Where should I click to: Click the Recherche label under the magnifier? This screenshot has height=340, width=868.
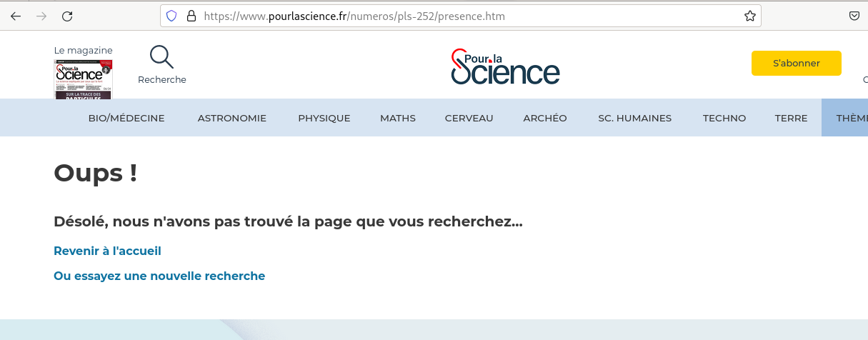(162, 80)
